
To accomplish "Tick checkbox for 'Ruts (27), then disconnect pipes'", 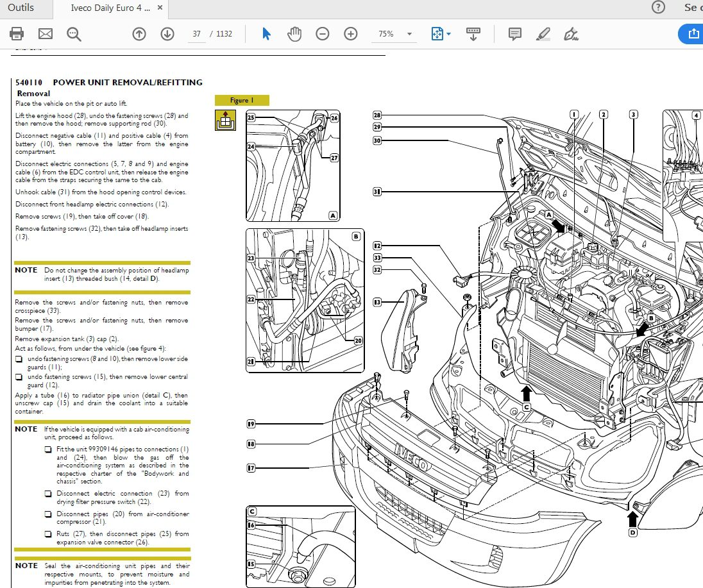I will [48, 533].
